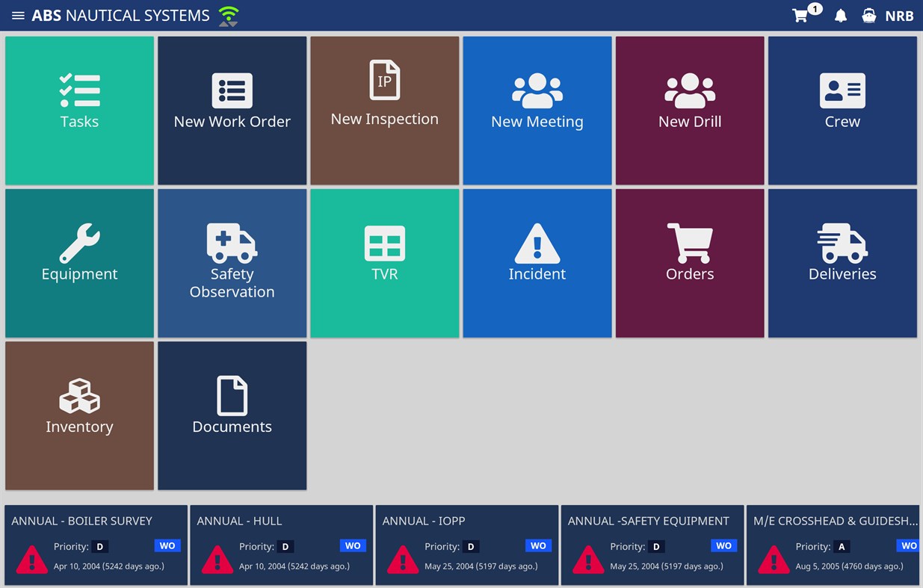Open the hamburger menu icon
The height and width of the screenshot is (588, 923).
18,16
